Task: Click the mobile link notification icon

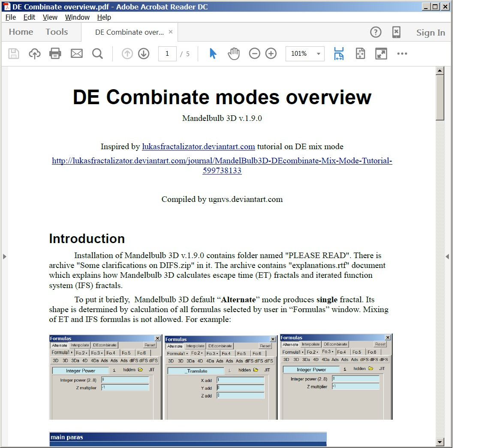Action: tap(396, 32)
